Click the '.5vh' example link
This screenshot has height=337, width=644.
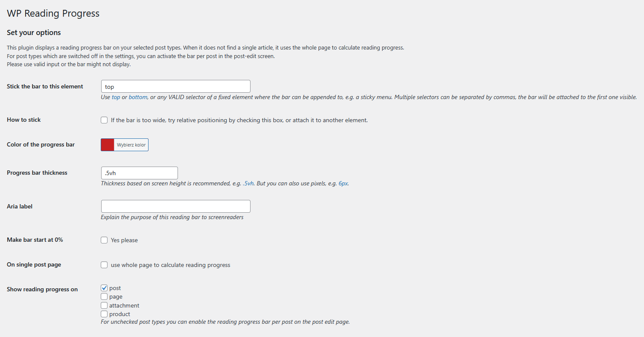(x=248, y=184)
